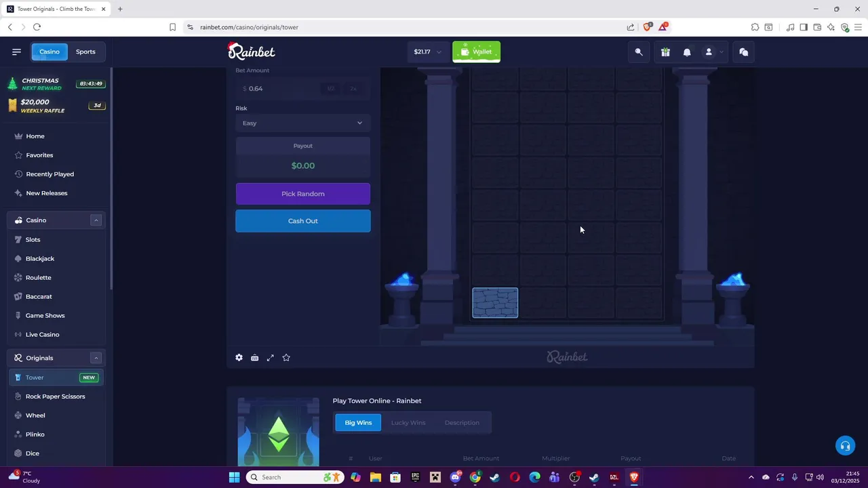
Task: Select the Description tab
Action: click(x=462, y=423)
